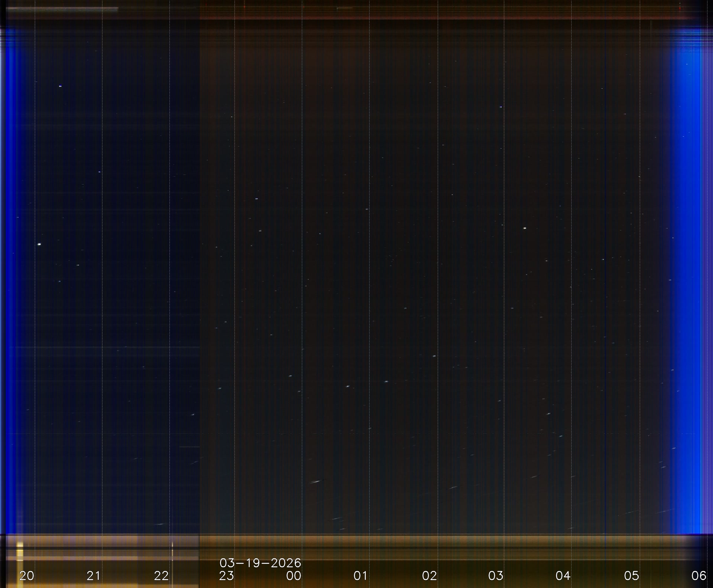Click the 05 hour timeline label
Image resolution: width=713 pixels, height=588 pixels.
[632, 576]
